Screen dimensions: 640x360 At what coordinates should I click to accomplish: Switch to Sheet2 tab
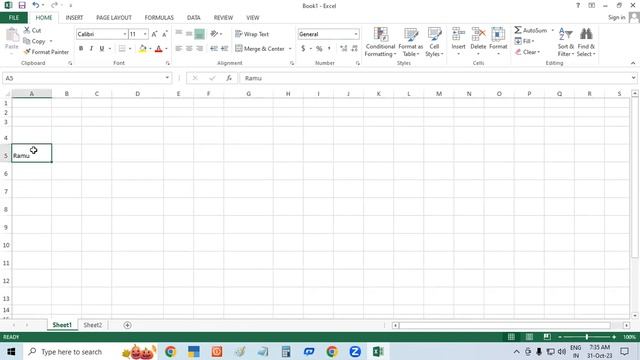click(x=93, y=325)
